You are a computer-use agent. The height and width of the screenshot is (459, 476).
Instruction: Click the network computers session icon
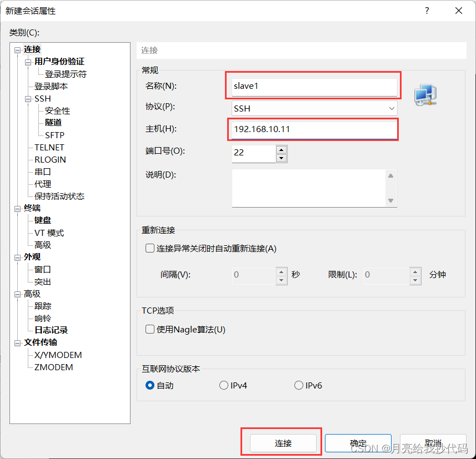click(x=425, y=95)
